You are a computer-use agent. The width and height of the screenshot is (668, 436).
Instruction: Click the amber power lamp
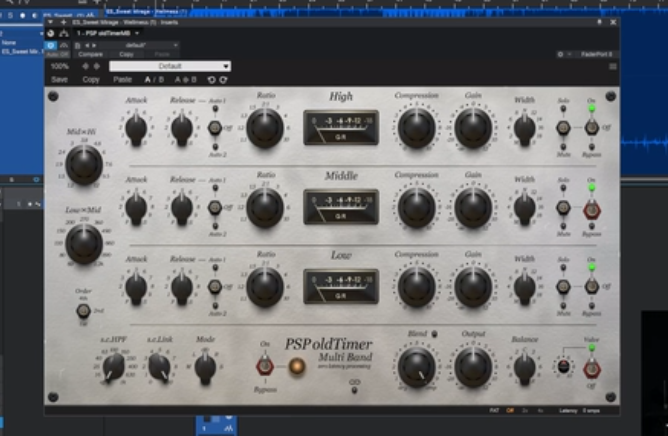tap(297, 366)
